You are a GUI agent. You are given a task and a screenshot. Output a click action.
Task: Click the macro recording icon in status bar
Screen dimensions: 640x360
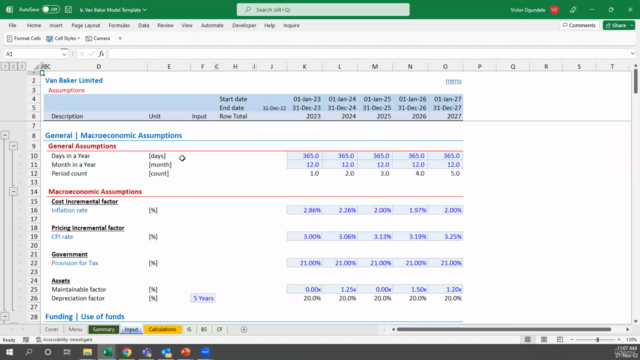pyautogui.click(x=26, y=340)
